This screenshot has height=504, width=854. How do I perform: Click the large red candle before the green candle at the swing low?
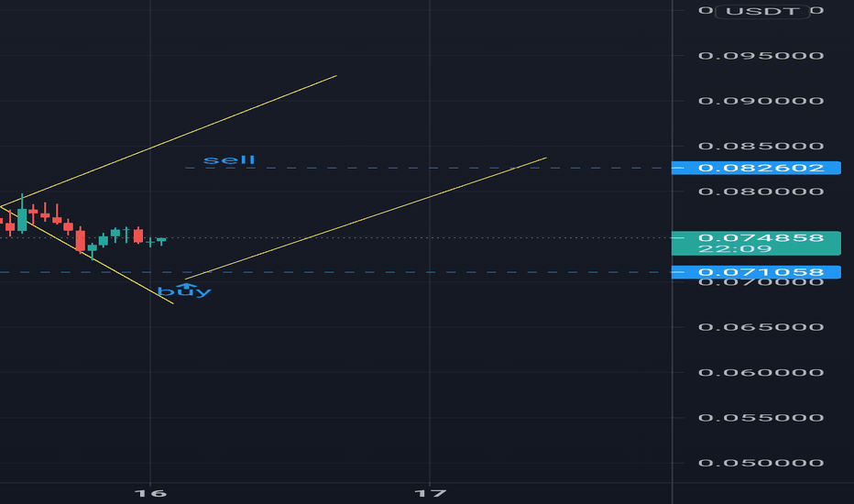[x=81, y=240]
